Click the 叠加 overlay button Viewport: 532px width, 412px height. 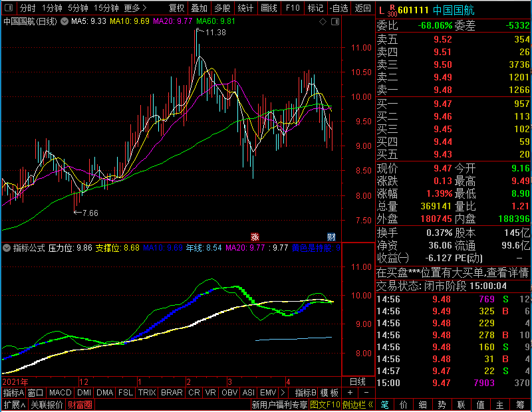click(199, 8)
